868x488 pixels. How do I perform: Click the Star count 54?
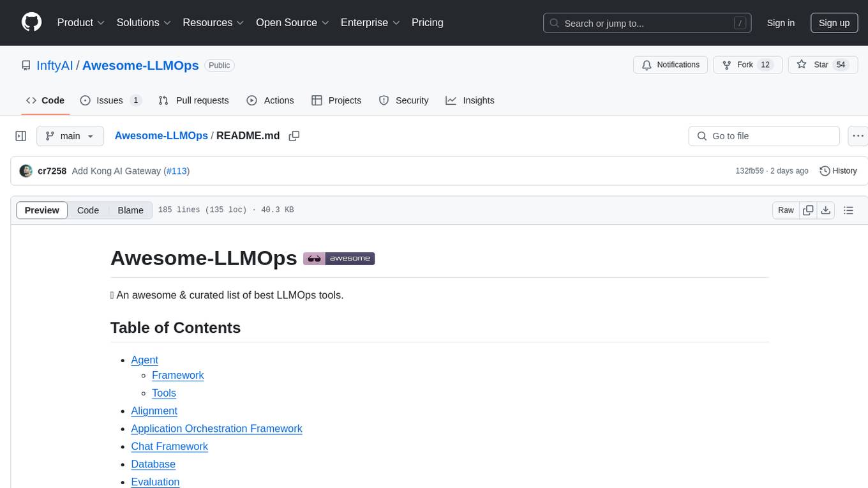point(841,65)
